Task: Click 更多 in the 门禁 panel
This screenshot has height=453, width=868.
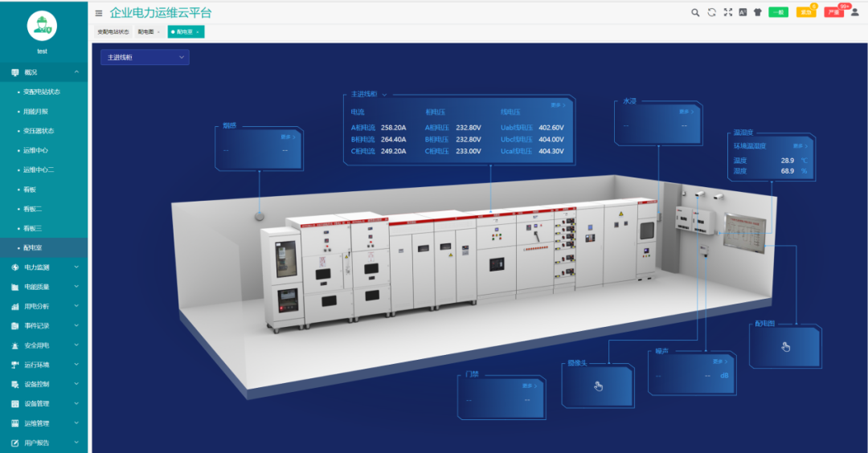Action: pyautogui.click(x=530, y=386)
